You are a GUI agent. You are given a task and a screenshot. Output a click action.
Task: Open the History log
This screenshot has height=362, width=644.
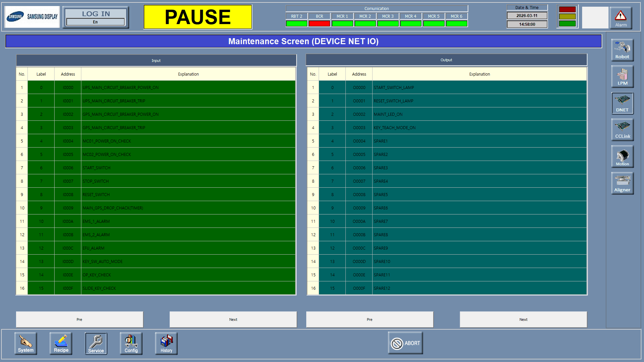click(166, 343)
